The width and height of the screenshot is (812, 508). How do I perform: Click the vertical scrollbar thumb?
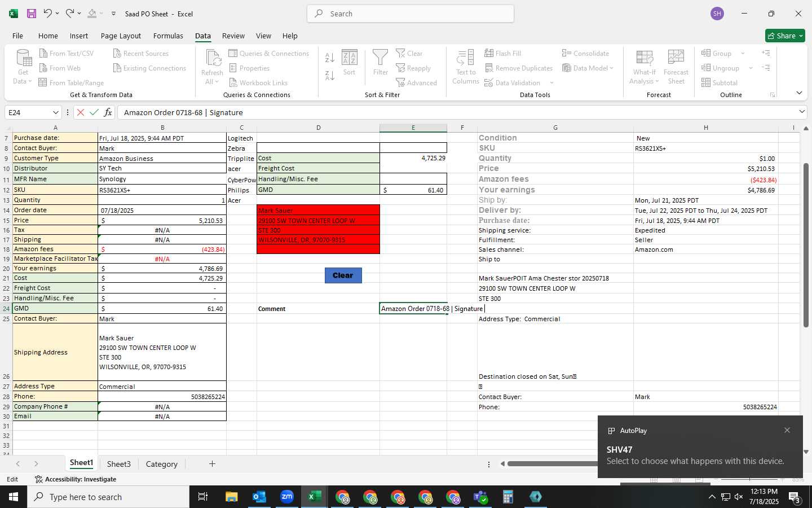tap(806, 246)
